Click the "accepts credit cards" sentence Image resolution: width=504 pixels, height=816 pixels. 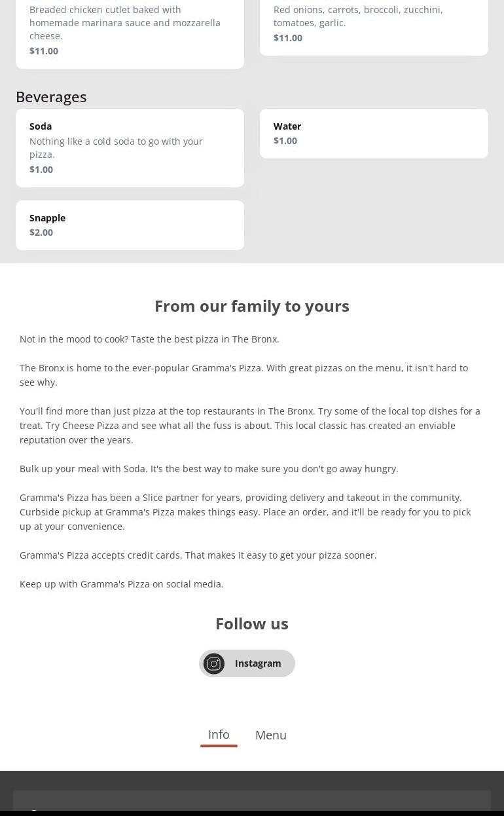coord(198,555)
